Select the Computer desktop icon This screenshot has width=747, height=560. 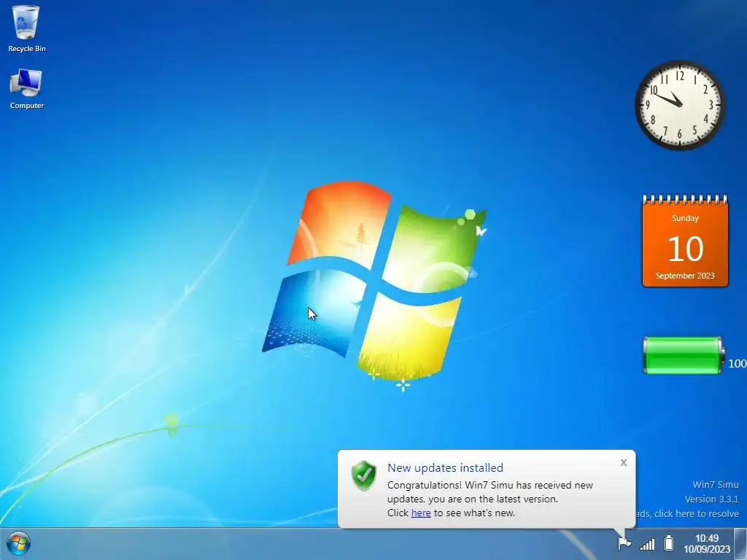(x=27, y=89)
